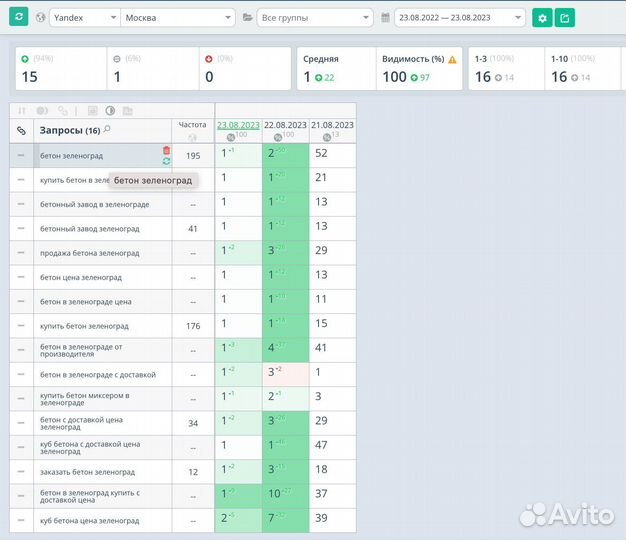
Task: Click position 39 for куб бетона цена зеленоград
Action: click(x=321, y=518)
